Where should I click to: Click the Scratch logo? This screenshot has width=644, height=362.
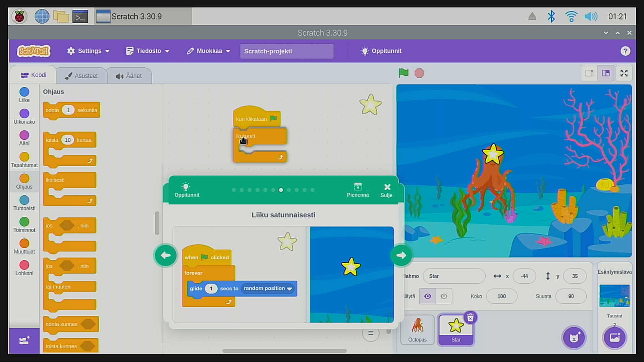pos(34,51)
